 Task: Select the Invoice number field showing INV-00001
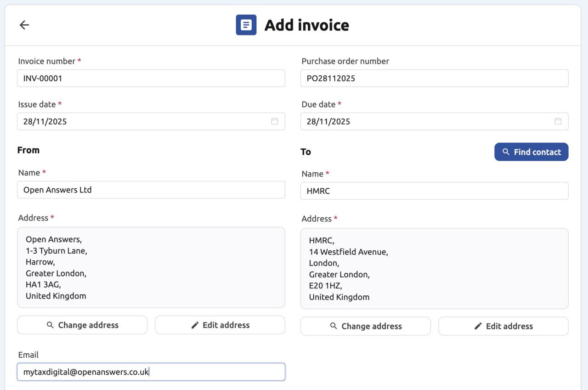pos(151,78)
